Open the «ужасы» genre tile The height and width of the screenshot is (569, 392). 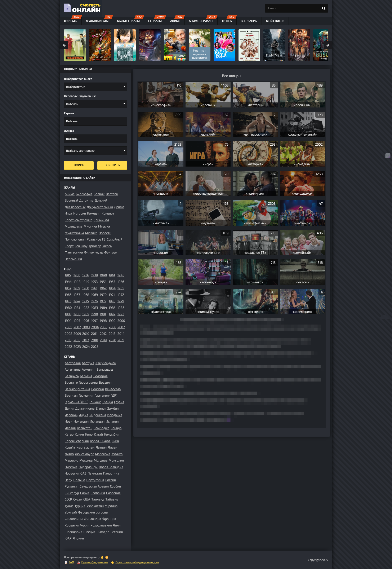302,272
